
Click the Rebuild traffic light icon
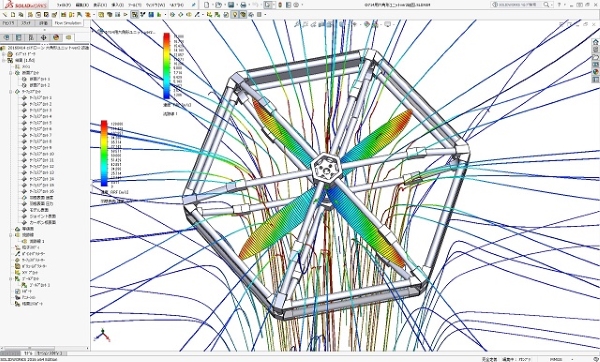coord(280,5)
